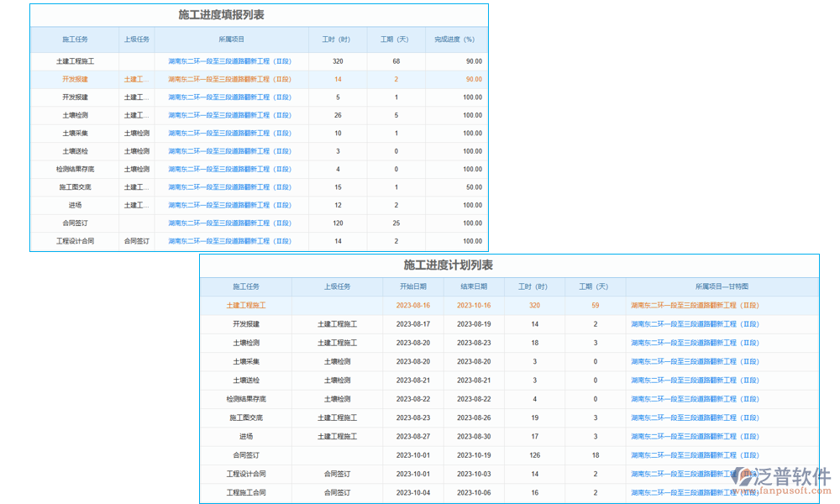Viewport: 840px width, 504px height.
Task: Sort by 完成进度 (%) column header
Action: tap(454, 39)
